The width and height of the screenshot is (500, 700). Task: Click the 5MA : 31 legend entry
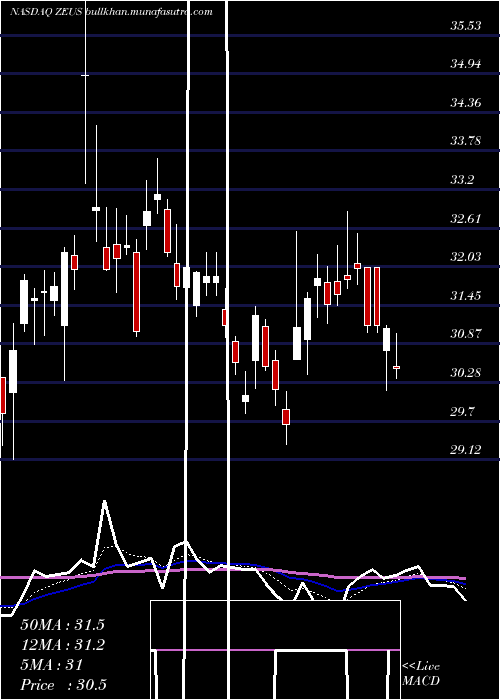tap(52, 665)
